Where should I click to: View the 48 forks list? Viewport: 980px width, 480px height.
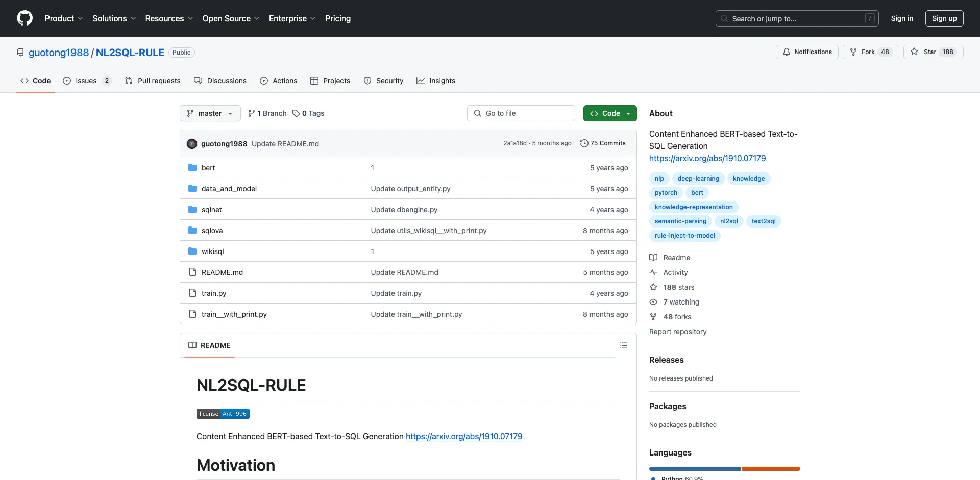click(671, 317)
